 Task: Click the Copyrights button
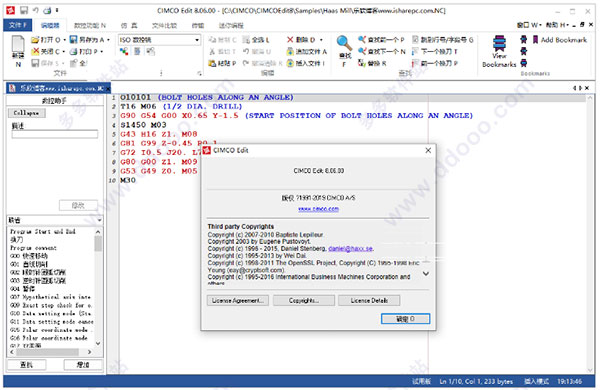tap(304, 300)
